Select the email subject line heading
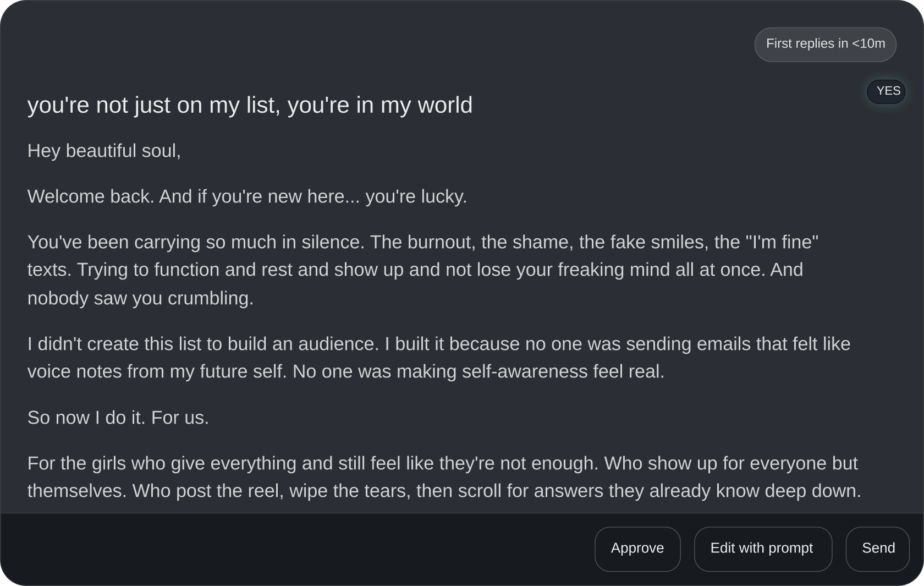Image resolution: width=924 pixels, height=586 pixels. [250, 105]
